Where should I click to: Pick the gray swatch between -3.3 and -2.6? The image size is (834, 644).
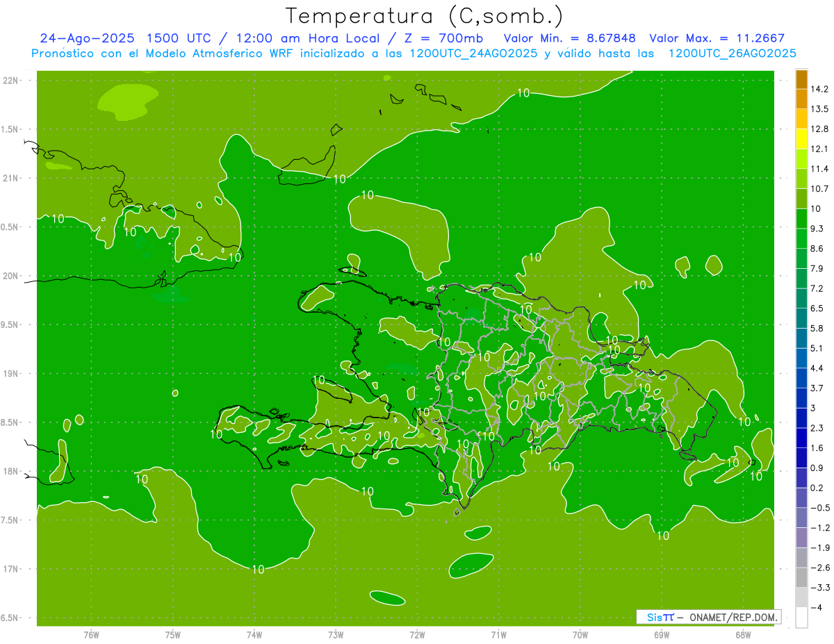pyautogui.click(x=801, y=577)
